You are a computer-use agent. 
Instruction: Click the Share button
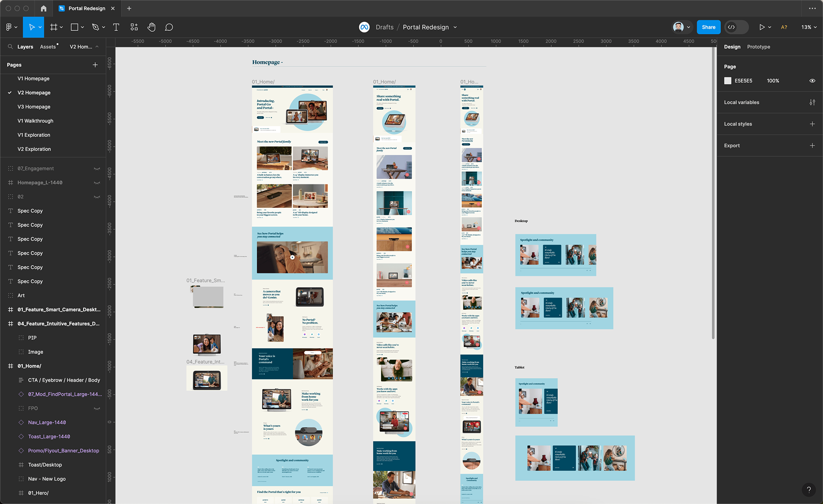click(709, 27)
